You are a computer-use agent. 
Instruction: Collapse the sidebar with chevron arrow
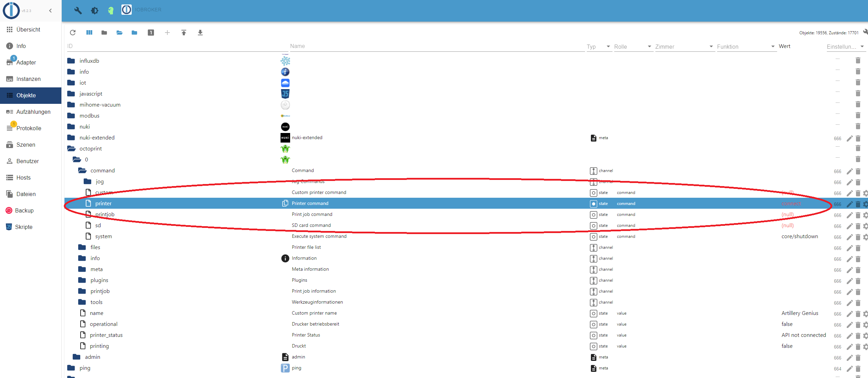click(50, 11)
